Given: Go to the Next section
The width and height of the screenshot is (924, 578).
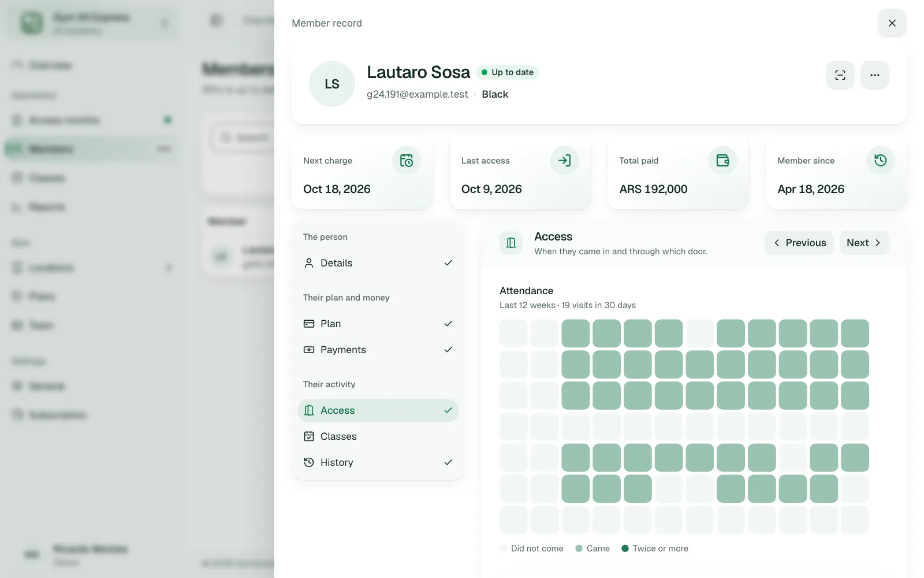Looking at the screenshot, I should [864, 243].
